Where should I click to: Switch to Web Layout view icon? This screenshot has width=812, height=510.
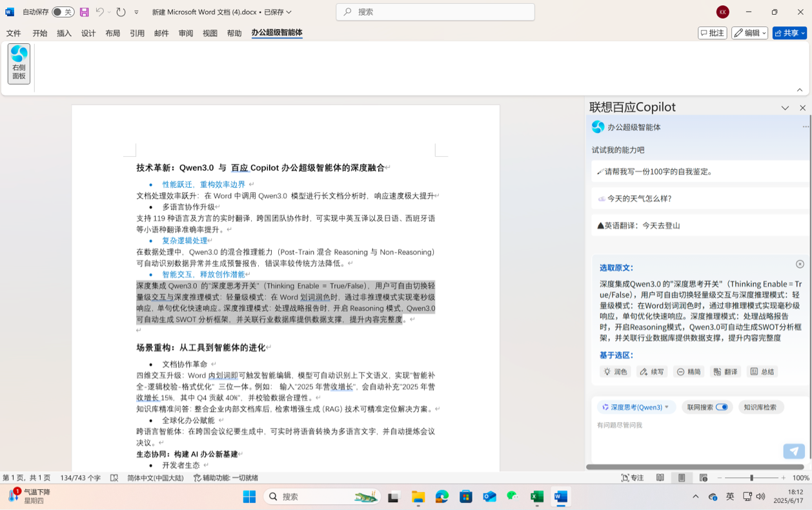tap(704, 478)
